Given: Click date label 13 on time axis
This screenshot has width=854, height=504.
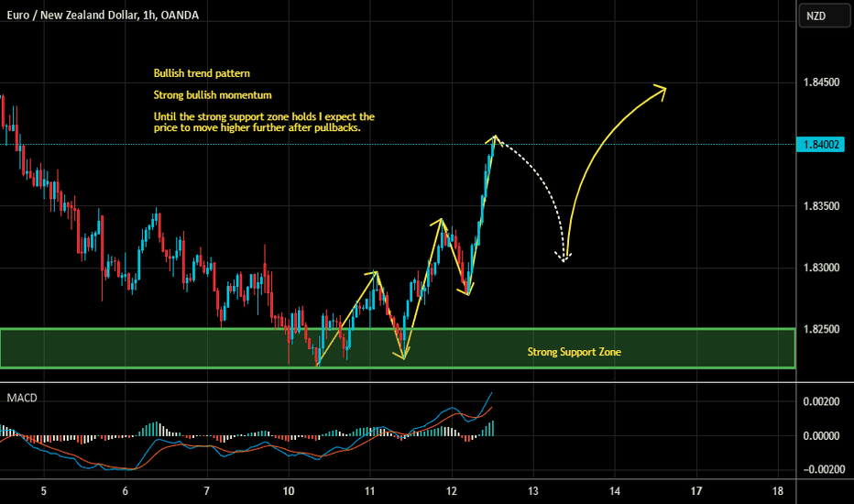Looking at the screenshot, I should click(x=532, y=491).
